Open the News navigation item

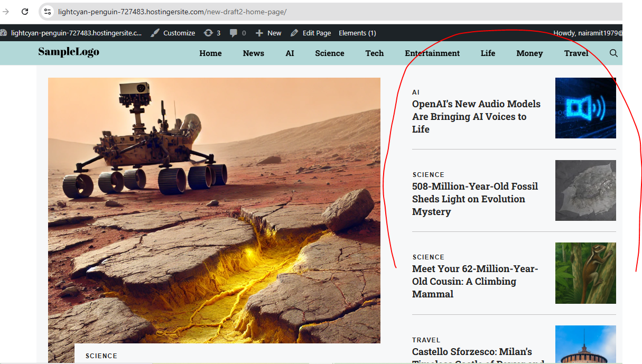point(254,53)
